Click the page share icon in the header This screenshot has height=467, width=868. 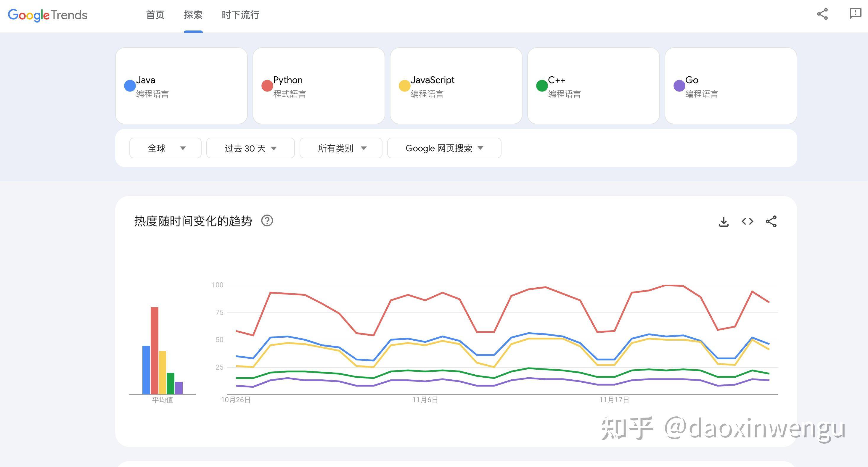[822, 14]
